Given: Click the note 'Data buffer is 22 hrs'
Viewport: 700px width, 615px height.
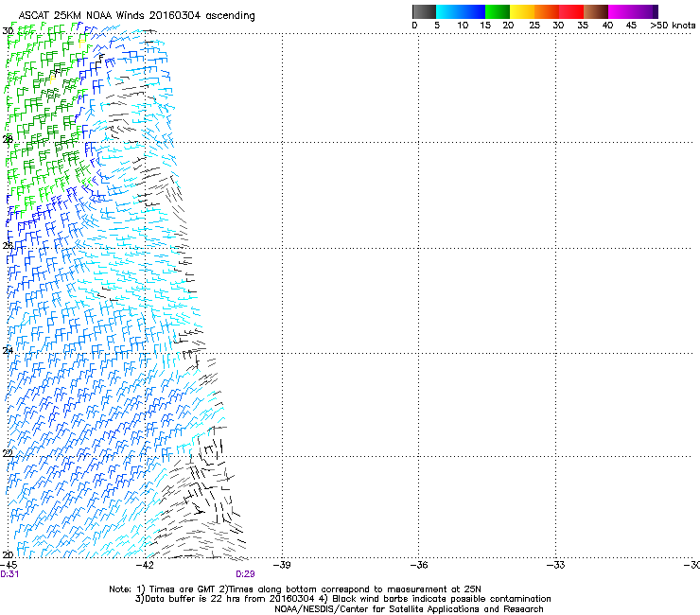Looking at the screenshot, I should 191,599.
